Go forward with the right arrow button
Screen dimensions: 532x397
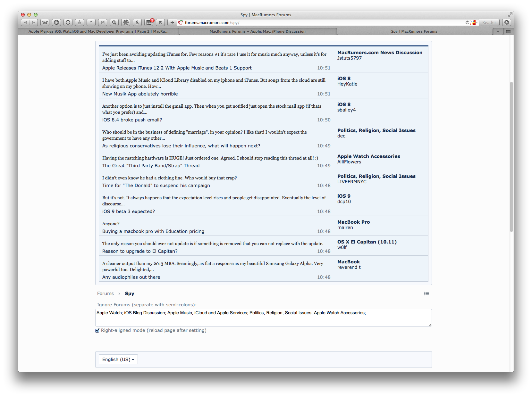[x=34, y=22]
